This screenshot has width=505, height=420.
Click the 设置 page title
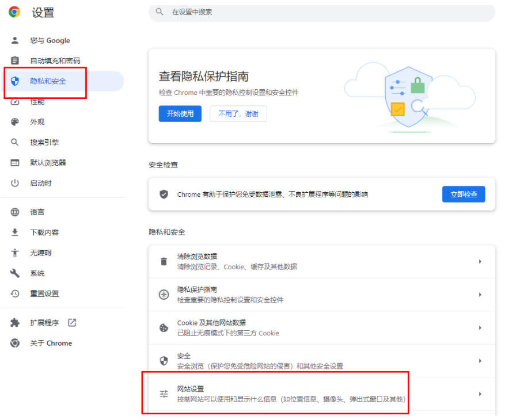click(x=43, y=13)
